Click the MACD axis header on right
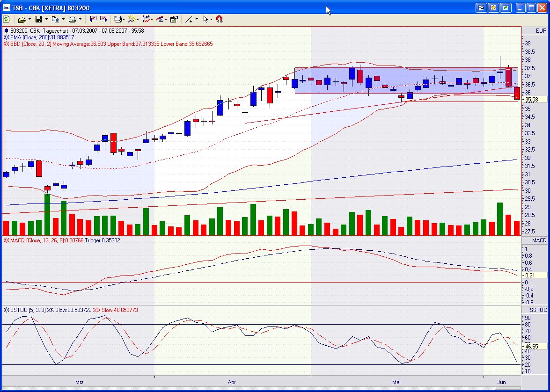The width and height of the screenshot is (550, 392). pos(535,240)
